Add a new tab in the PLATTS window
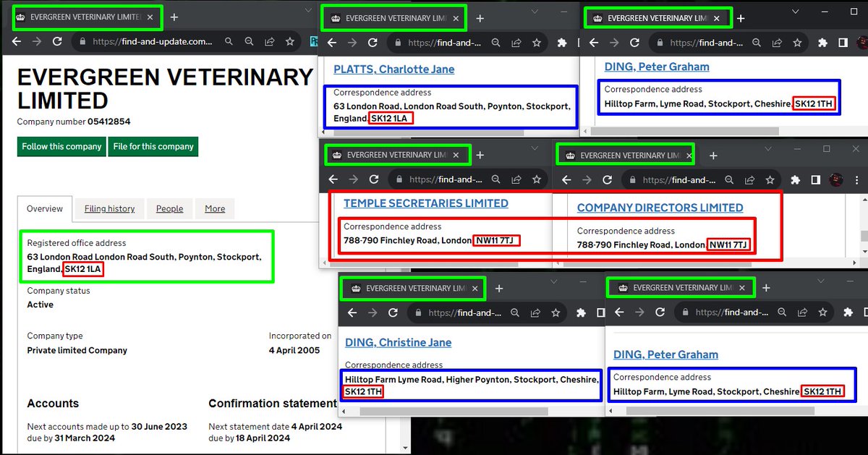The height and width of the screenshot is (455, 868). coord(480,18)
